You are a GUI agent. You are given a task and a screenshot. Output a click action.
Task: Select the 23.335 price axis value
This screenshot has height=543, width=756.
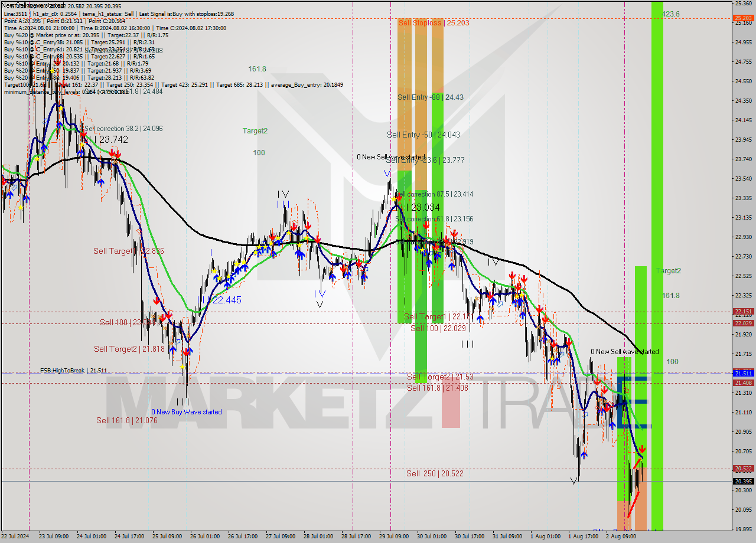[743, 198]
